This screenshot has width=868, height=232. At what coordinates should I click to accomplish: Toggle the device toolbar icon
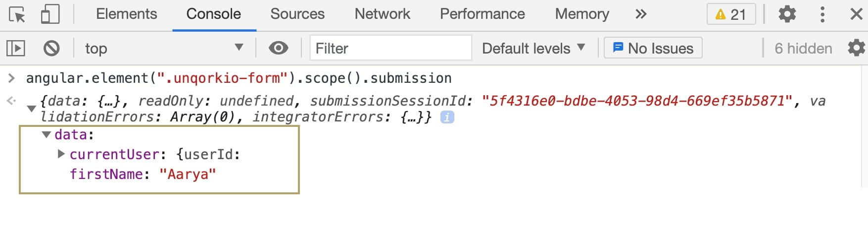(x=50, y=14)
